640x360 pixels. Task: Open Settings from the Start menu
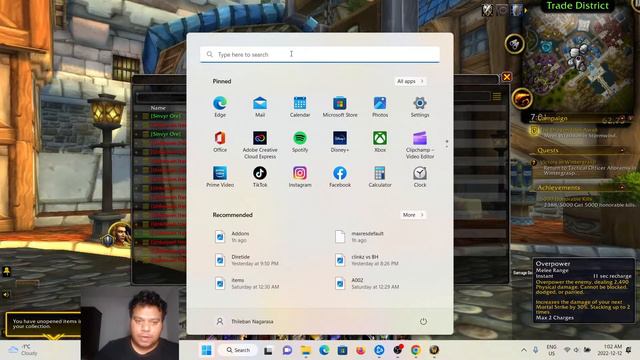[420, 107]
